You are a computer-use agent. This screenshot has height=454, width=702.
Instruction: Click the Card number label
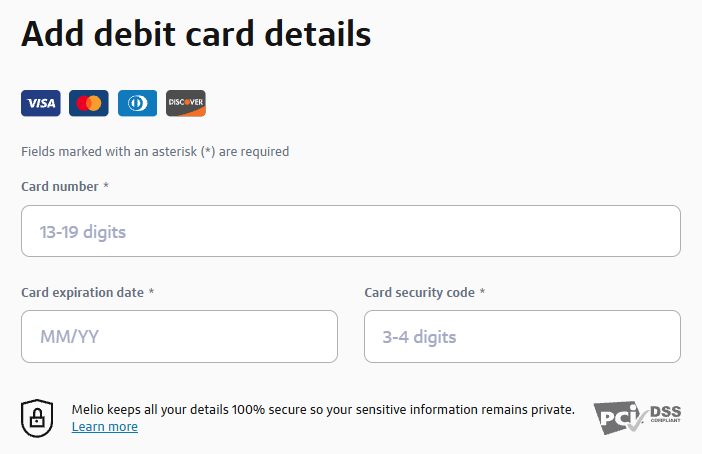(60, 187)
